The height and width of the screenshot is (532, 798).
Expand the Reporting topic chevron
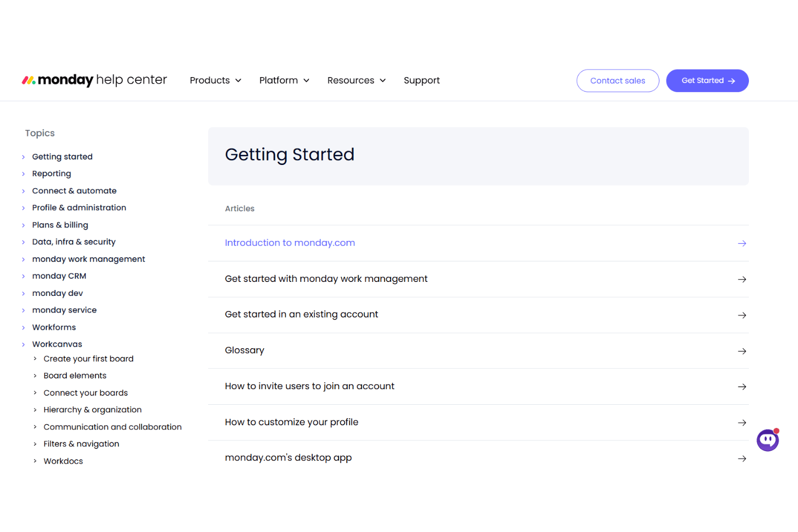pos(23,174)
